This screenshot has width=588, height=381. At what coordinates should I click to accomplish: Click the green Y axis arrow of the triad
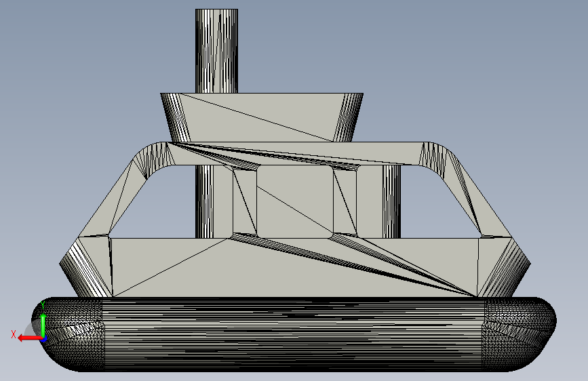click(x=43, y=325)
